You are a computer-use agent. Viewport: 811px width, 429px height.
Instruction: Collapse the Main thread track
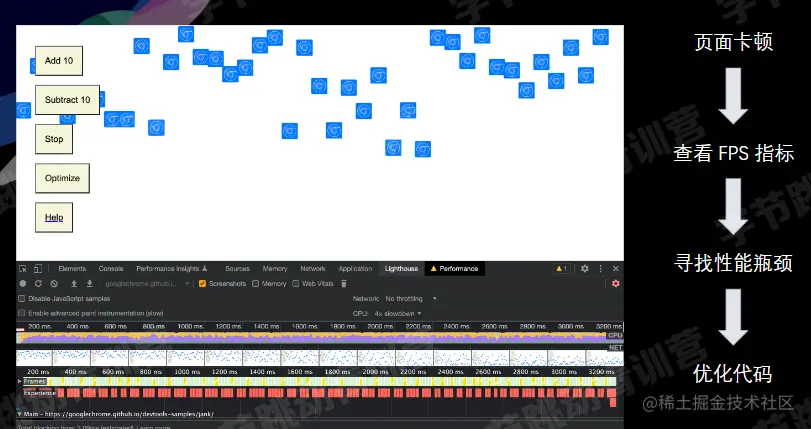click(20, 414)
